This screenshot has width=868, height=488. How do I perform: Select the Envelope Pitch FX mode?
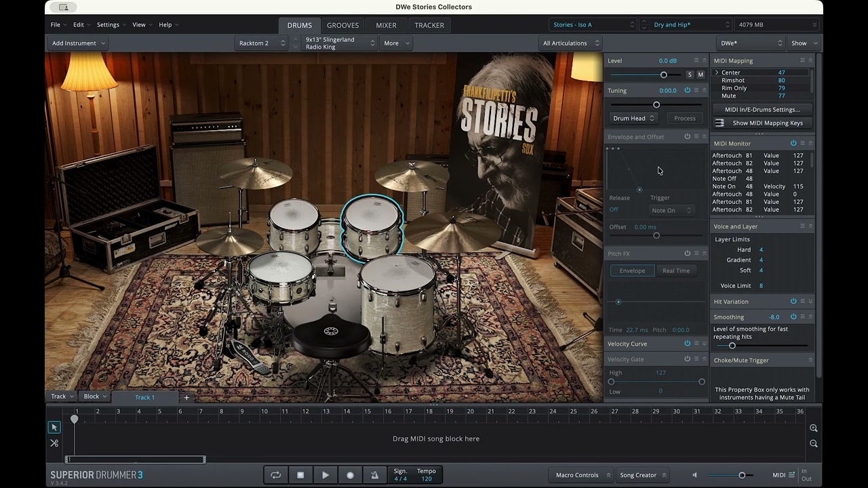[632, 270]
